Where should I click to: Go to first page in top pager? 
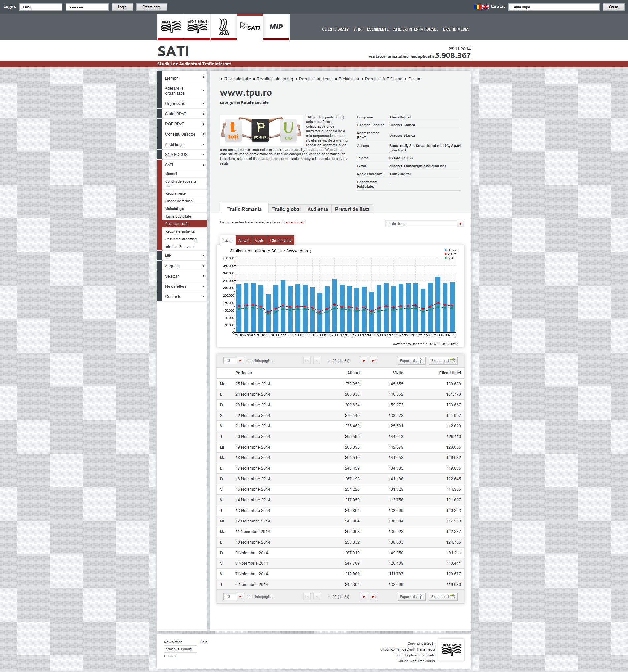point(307,361)
